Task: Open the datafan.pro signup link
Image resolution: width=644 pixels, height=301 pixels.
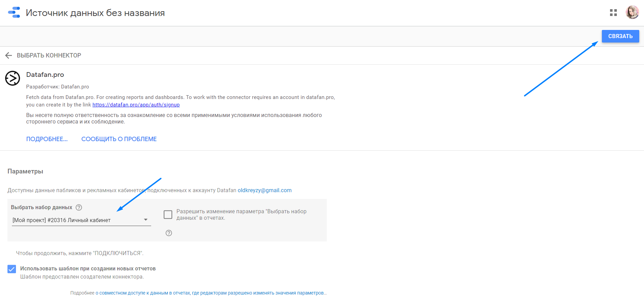Action: click(136, 105)
